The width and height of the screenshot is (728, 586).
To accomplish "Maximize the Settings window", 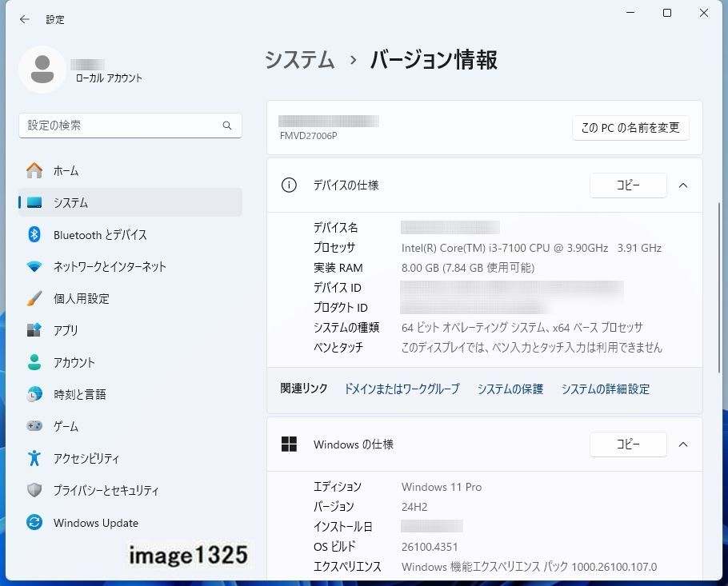I will pos(667,13).
